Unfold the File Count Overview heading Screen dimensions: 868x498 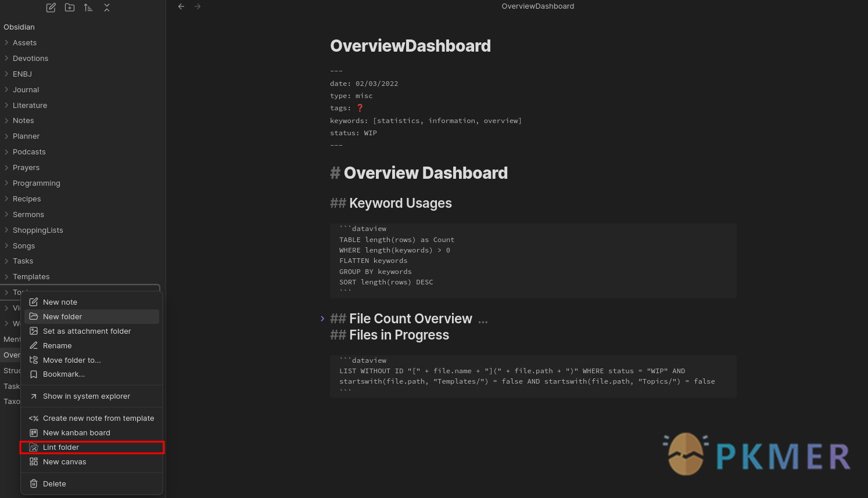pos(322,319)
